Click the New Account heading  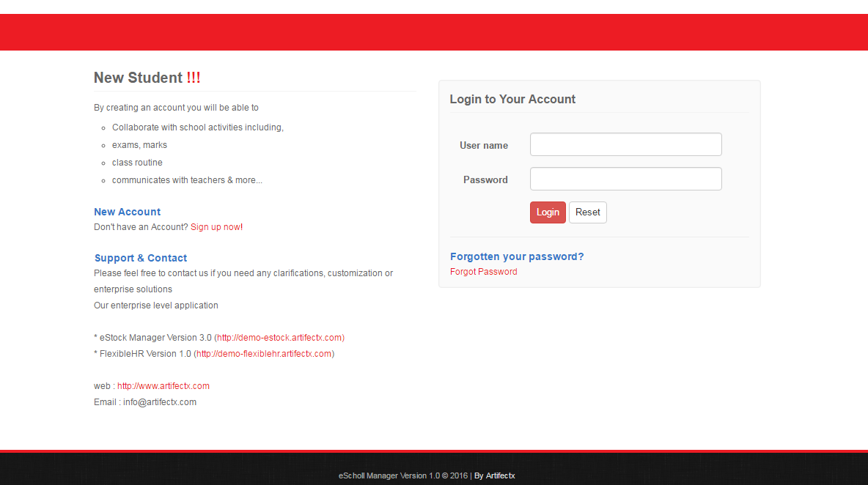tap(127, 212)
